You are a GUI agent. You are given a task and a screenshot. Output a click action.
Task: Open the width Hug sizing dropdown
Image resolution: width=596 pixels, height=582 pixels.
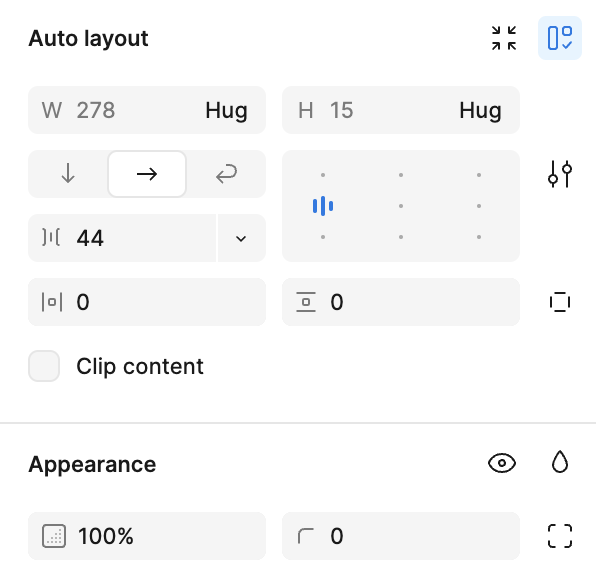pos(227,110)
